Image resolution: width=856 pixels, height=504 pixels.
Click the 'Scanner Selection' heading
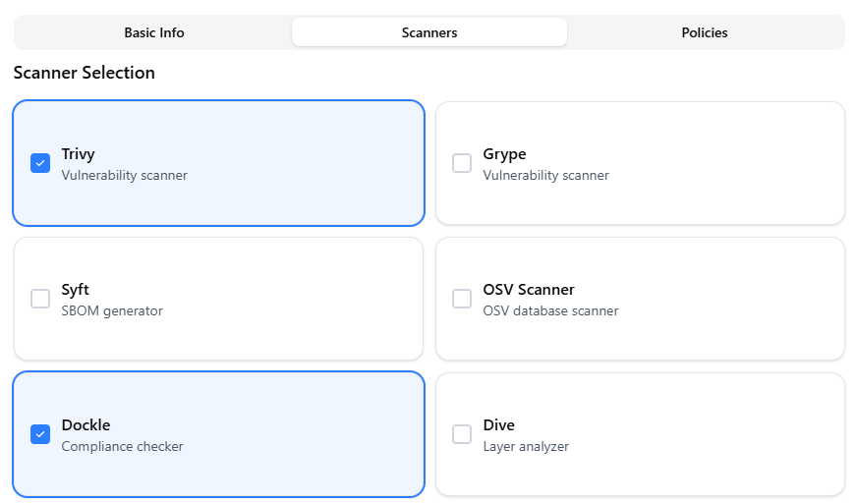tap(85, 73)
